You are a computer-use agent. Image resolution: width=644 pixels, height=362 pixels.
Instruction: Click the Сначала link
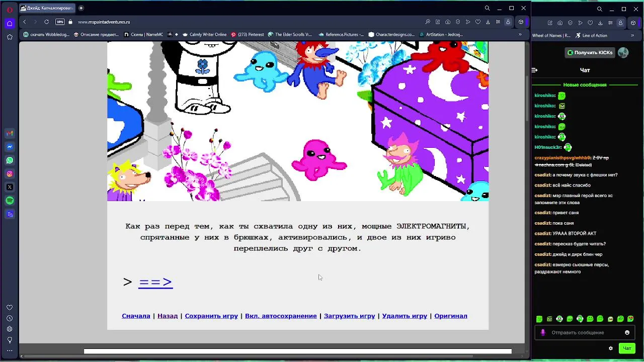click(136, 316)
